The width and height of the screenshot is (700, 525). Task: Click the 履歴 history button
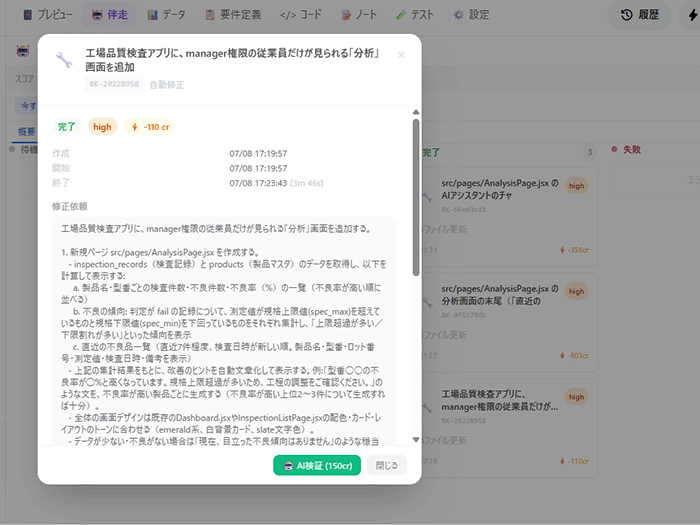tap(639, 15)
